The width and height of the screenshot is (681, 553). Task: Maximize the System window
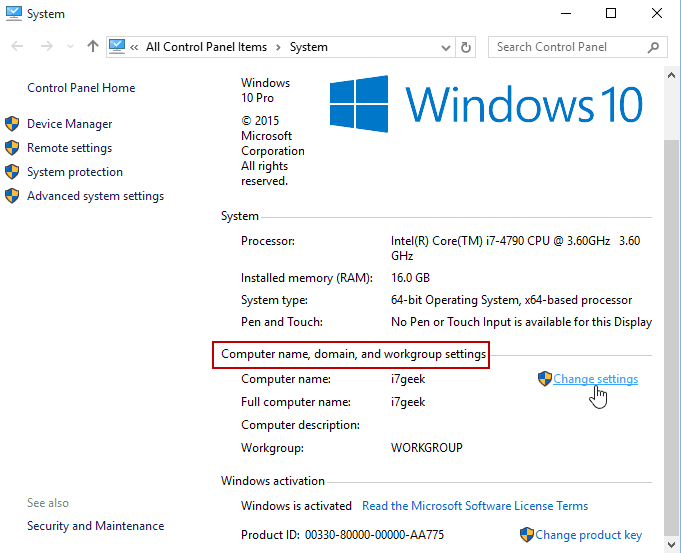click(x=611, y=13)
